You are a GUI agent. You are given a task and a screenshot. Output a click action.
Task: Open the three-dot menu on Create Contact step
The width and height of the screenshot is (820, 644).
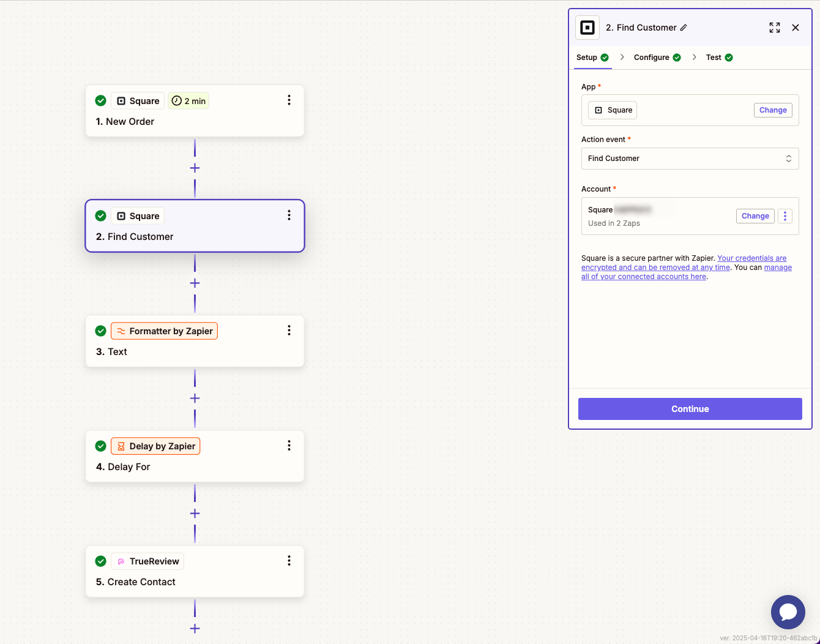pos(289,561)
